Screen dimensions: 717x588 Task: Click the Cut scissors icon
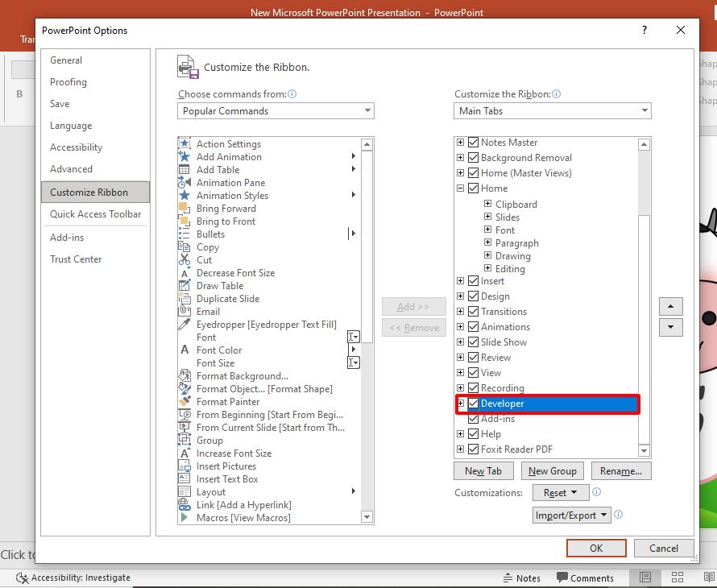click(x=184, y=260)
